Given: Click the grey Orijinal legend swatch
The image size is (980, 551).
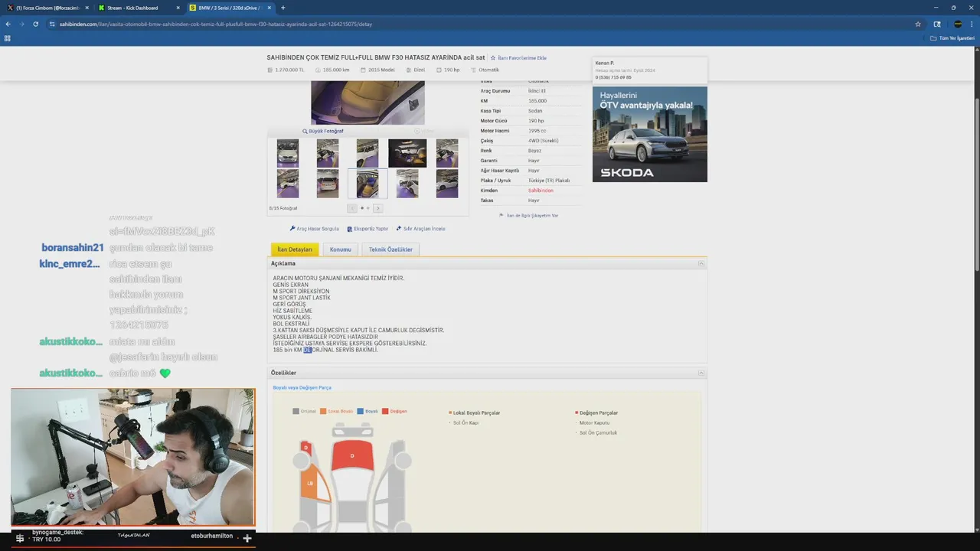Looking at the screenshot, I should 296,411.
